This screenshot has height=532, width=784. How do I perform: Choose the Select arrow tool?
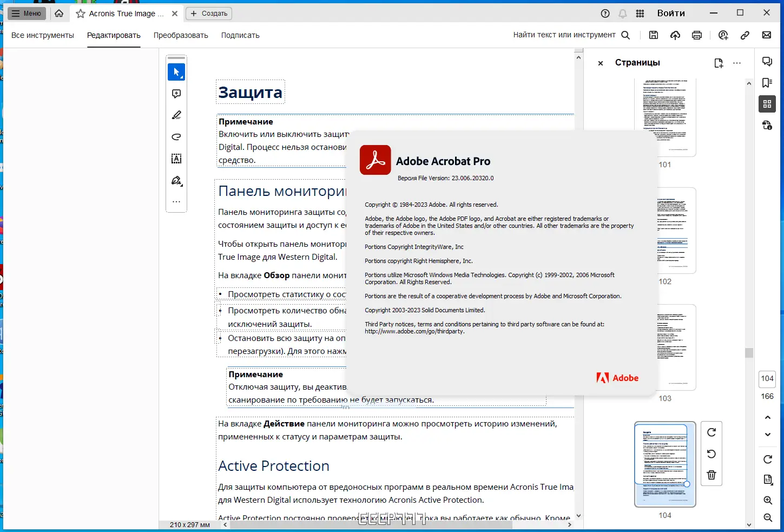click(176, 72)
